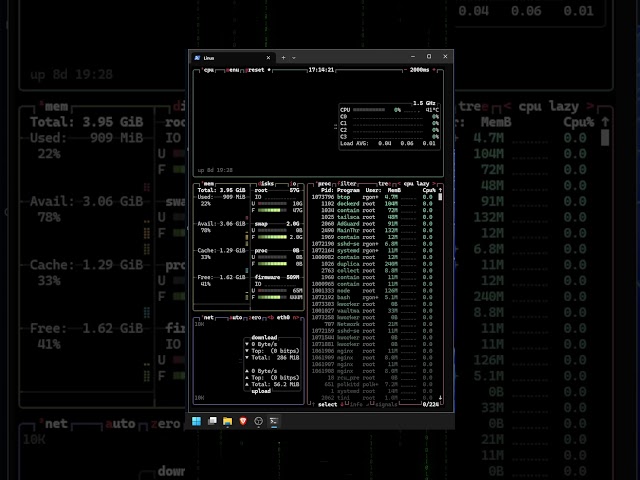This screenshot has height=480, width=640.
Task: Select the AdGuard process row
Action: [372, 224]
